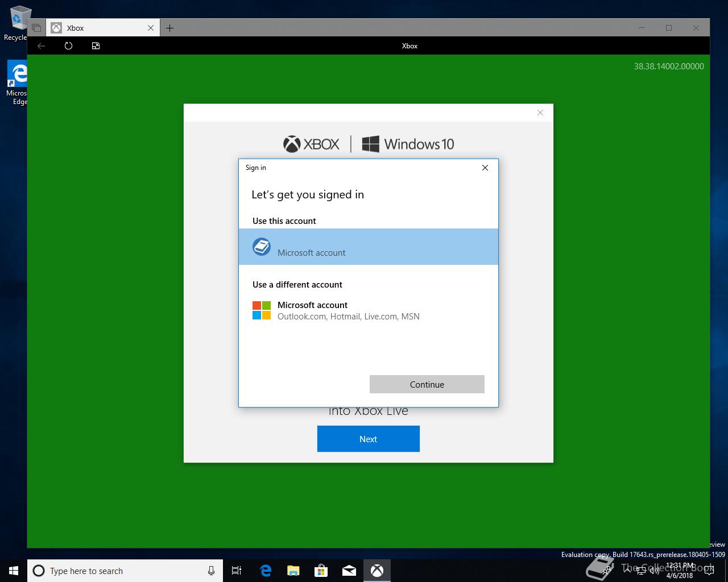728x582 pixels.
Task: Close the Xbox tab
Action: pos(151,28)
